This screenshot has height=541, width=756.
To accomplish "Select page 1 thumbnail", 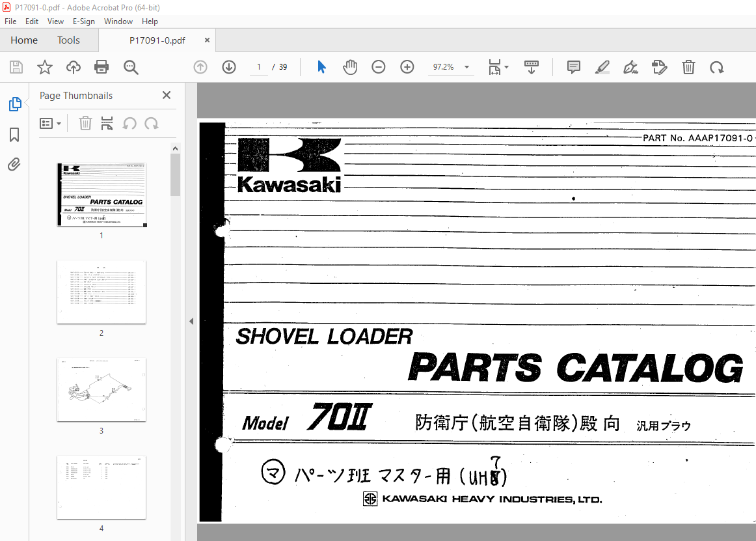I will click(101, 195).
